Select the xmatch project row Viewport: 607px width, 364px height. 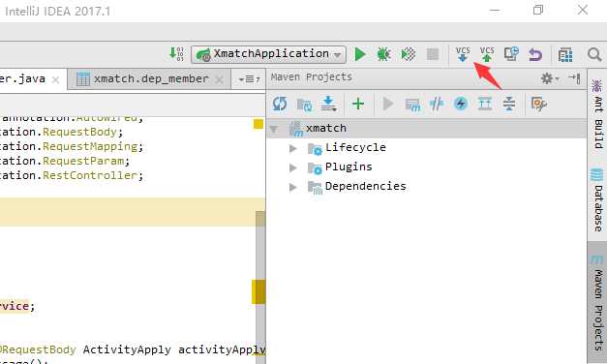(x=426, y=128)
